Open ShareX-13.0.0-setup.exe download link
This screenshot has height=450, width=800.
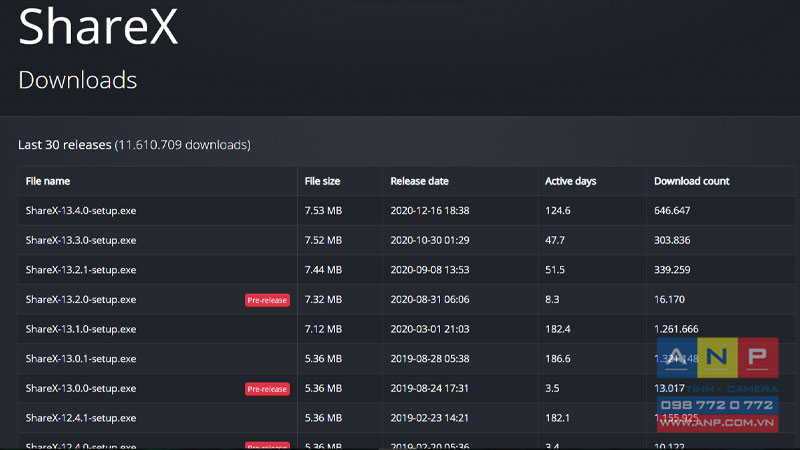click(x=81, y=388)
